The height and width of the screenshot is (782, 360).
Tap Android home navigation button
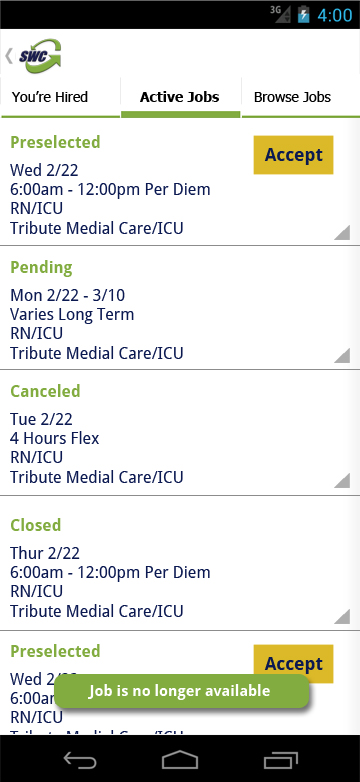pos(180,760)
